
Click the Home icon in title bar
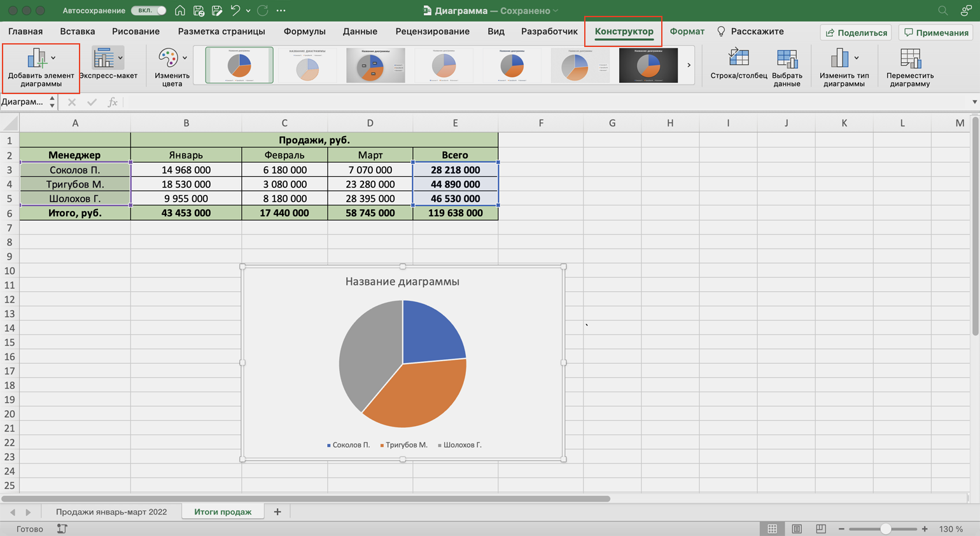pos(180,11)
